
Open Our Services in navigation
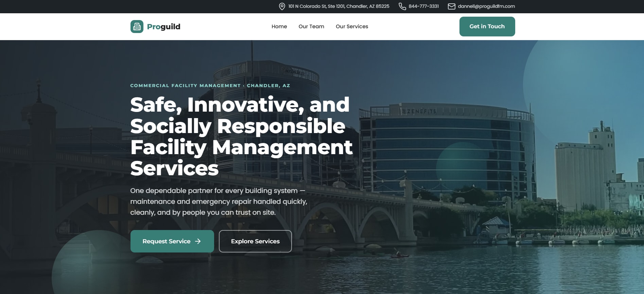pyautogui.click(x=352, y=27)
